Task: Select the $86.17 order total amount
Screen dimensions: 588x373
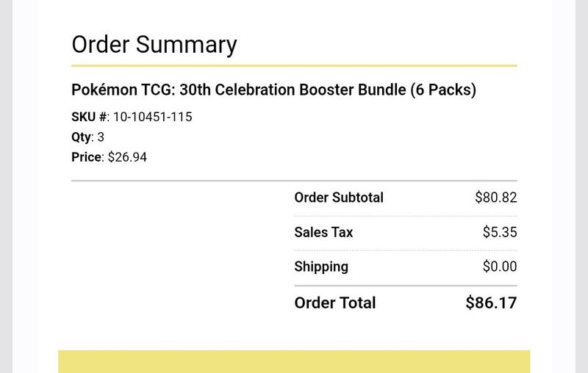Action: point(491,303)
